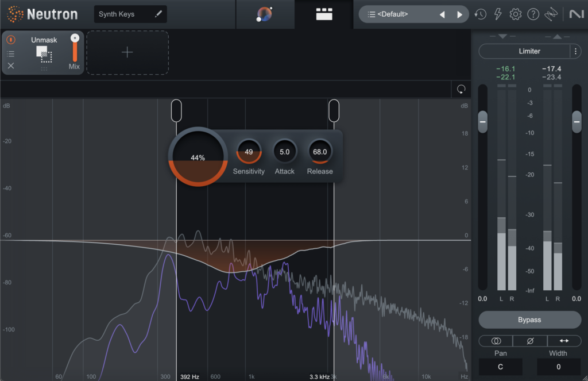Screen dimensions: 588x381
Task: Select the Unmask module icon
Action: 44,55
